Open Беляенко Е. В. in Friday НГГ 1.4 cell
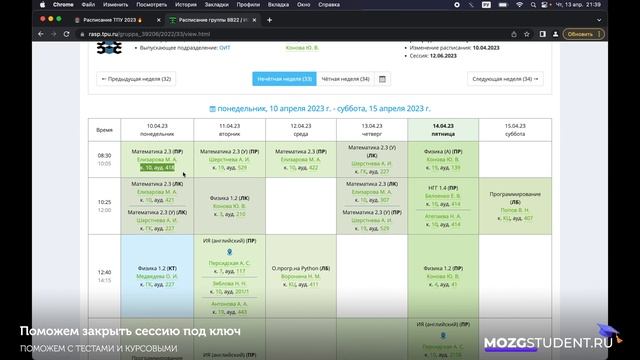 point(443,196)
